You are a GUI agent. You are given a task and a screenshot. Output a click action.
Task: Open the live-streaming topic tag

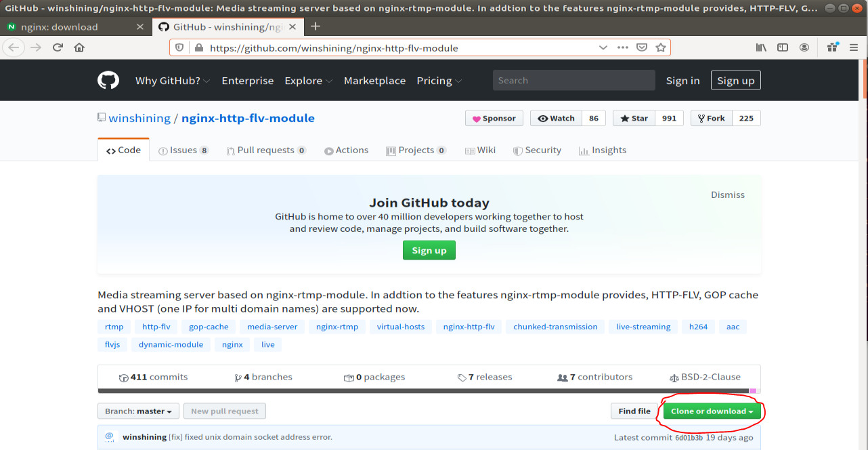tap(643, 327)
